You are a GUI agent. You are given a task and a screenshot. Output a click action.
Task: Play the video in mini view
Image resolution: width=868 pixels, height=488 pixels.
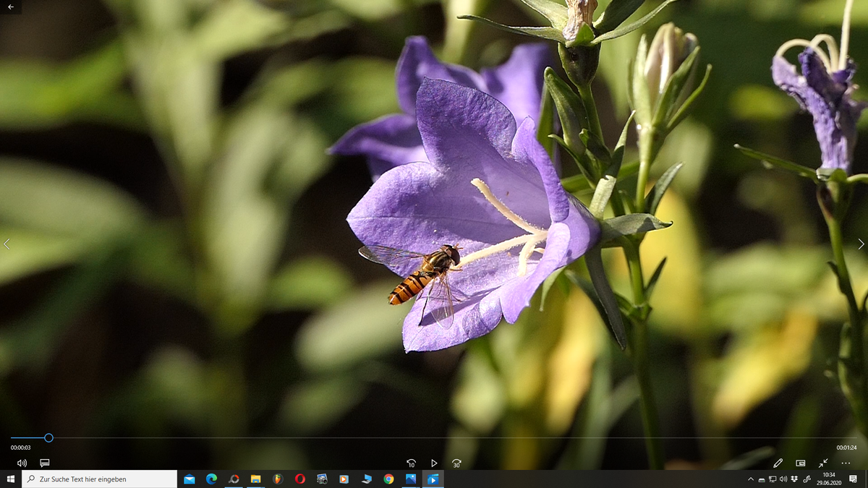pos(800,462)
